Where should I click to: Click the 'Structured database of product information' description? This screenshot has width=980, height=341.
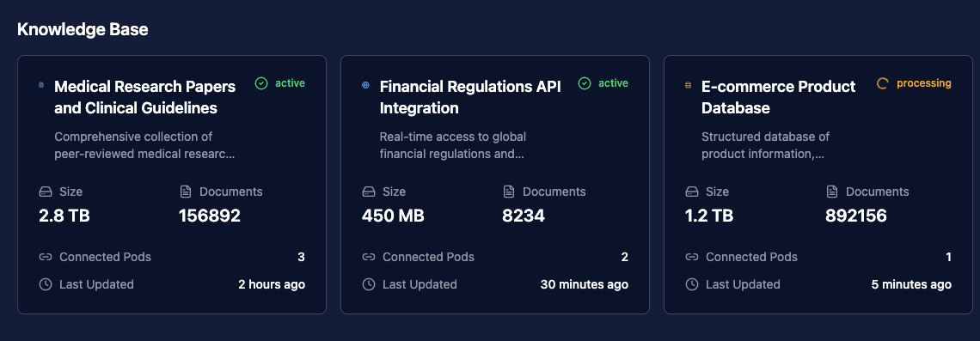click(x=766, y=145)
